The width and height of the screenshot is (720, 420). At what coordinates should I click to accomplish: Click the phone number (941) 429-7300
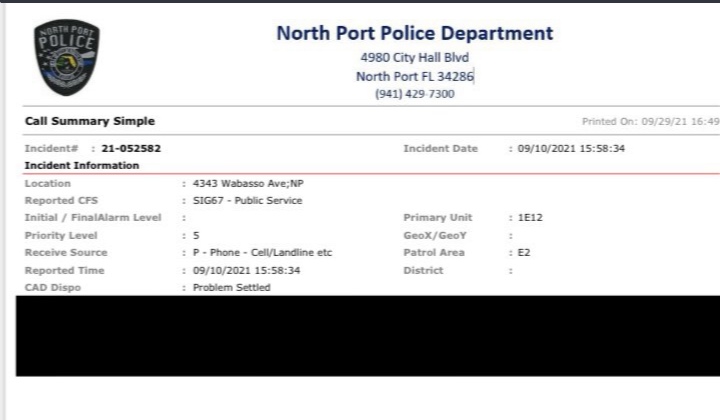pyautogui.click(x=414, y=94)
